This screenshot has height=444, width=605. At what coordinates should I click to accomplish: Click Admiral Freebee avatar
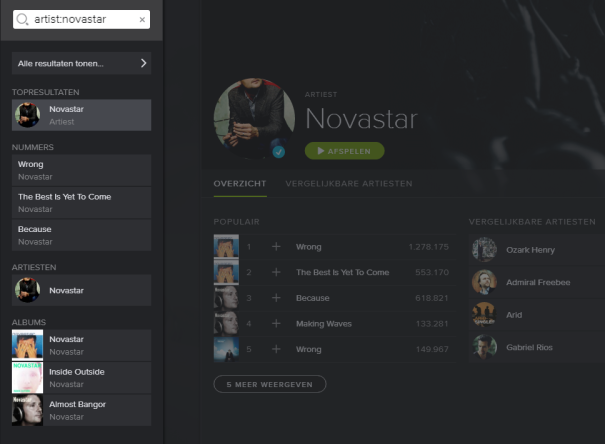(484, 282)
